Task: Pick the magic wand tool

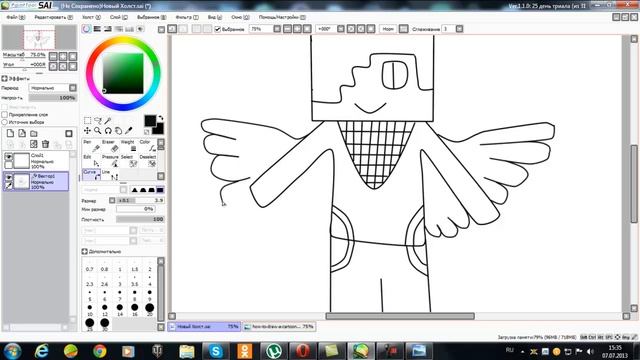Action: tap(108, 120)
